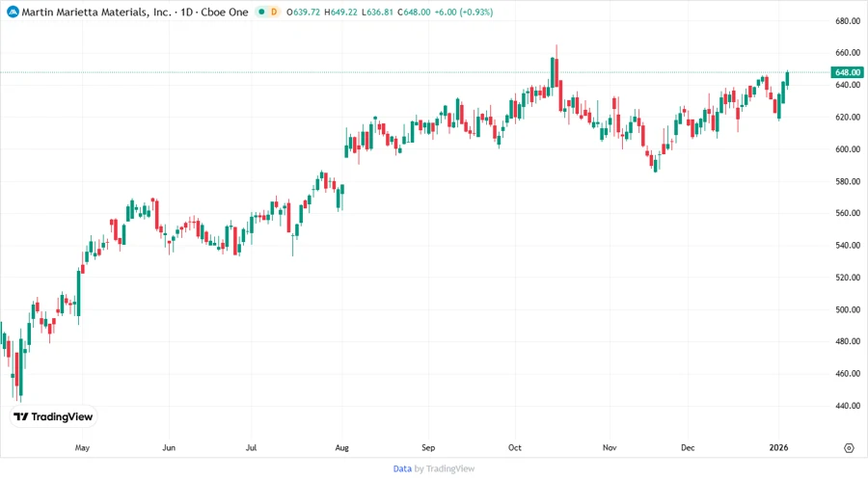The image size is (868, 480).
Task: Click the 560.00 price axis label
Action: coord(848,213)
